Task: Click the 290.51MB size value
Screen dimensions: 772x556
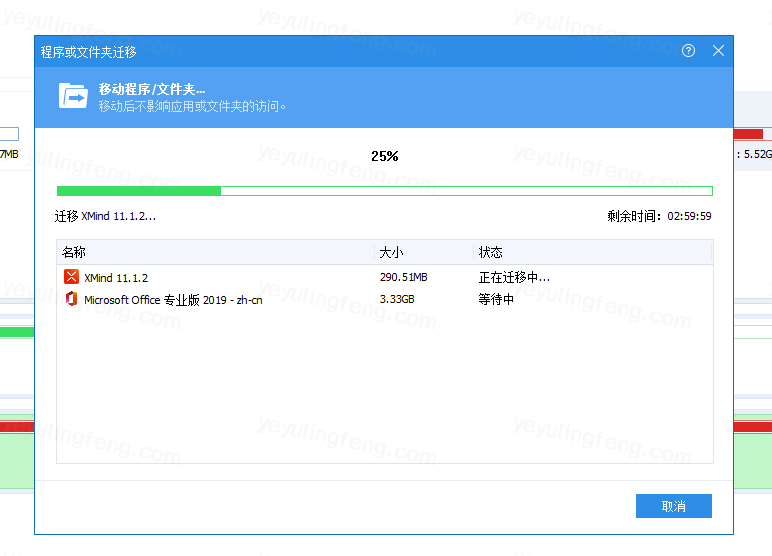Action: click(403, 277)
